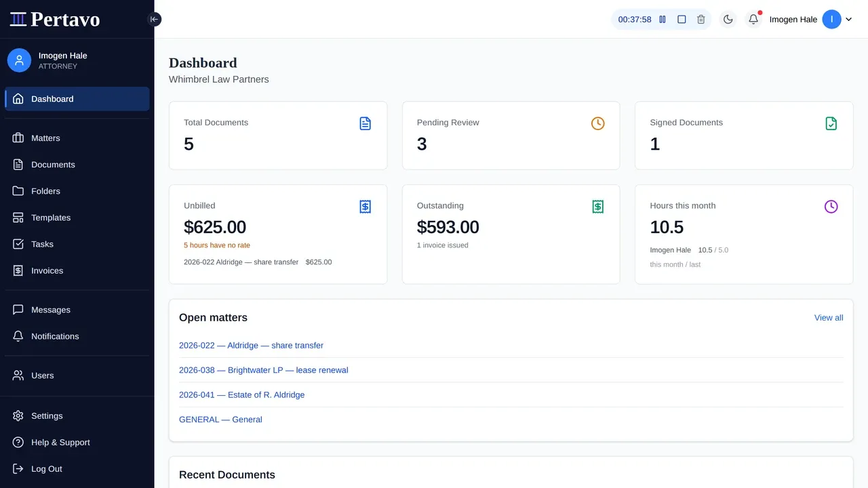
Task: Click the Pending Review count 3
Action: (422, 144)
